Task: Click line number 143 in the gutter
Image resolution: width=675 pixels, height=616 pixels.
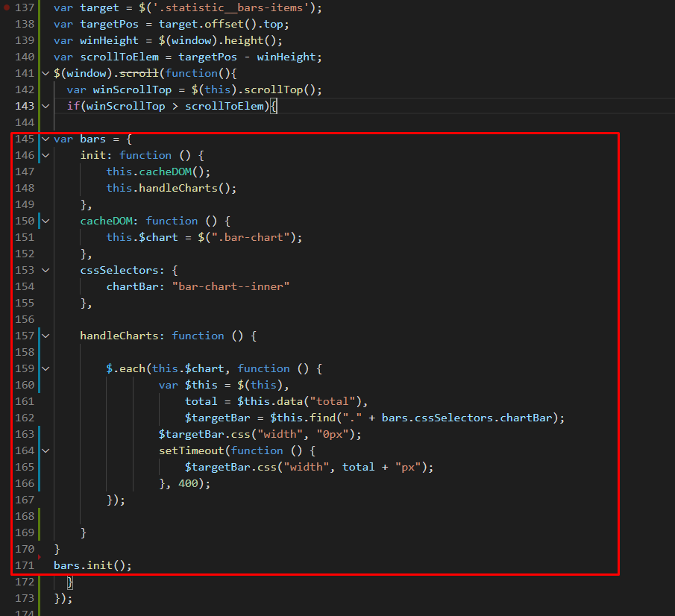Action: pyautogui.click(x=25, y=106)
